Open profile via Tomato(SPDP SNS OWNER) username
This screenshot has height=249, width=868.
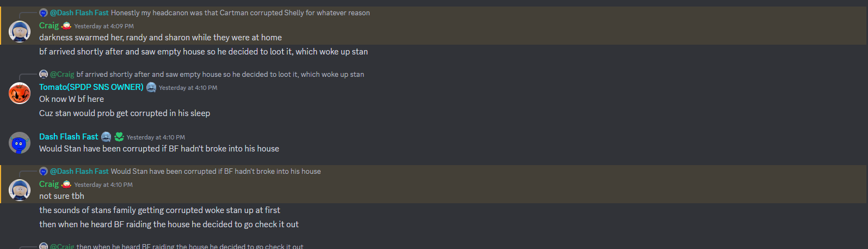pyautogui.click(x=91, y=87)
